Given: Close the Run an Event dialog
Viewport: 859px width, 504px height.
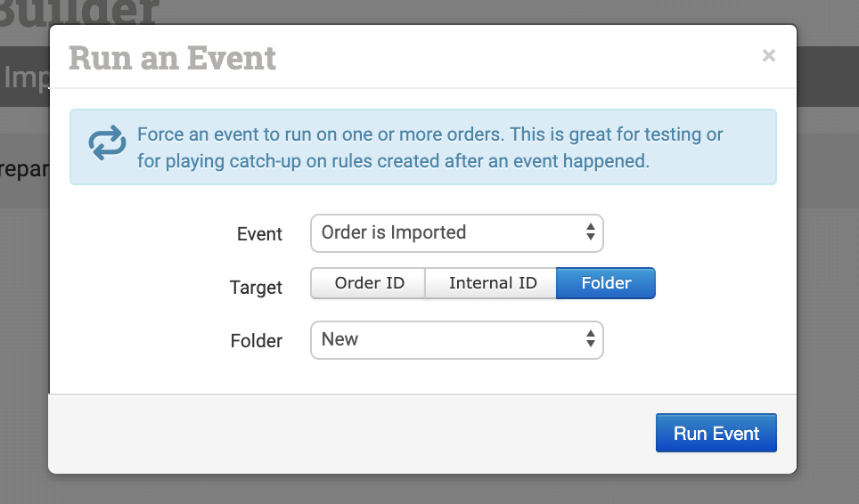Looking at the screenshot, I should 769,56.
